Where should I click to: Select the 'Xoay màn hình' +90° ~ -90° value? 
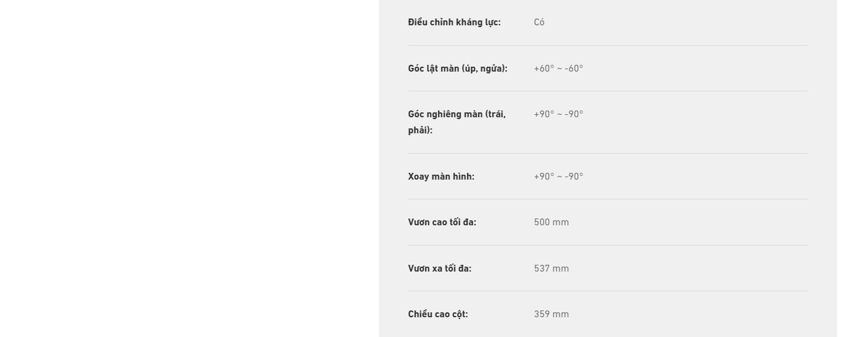coord(558,177)
